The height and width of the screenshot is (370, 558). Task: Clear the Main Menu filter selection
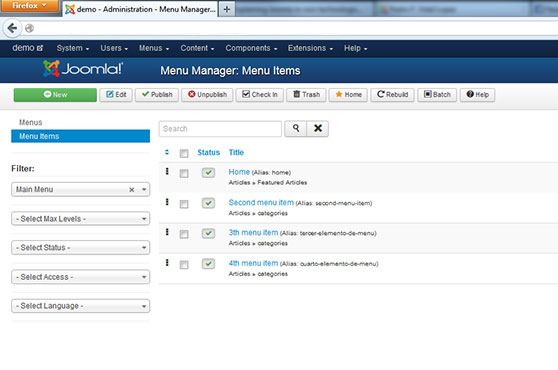(x=132, y=190)
